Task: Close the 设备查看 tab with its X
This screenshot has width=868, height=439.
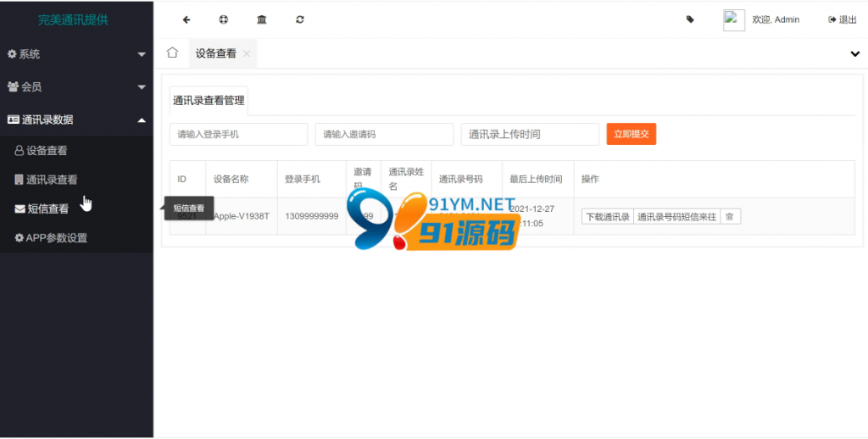Action: 247,53
